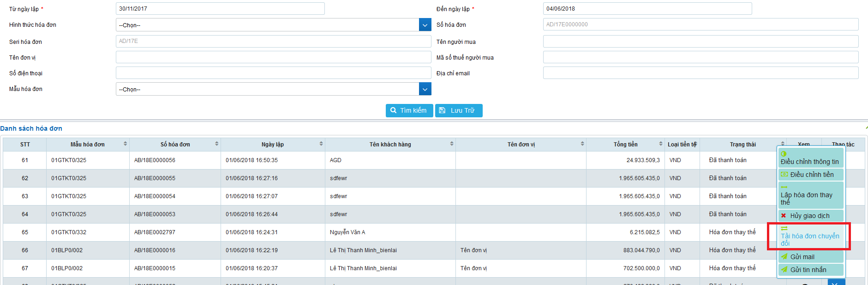Click the Địa chỉ email text box
Screen dimensions: 868x285
click(x=700, y=73)
